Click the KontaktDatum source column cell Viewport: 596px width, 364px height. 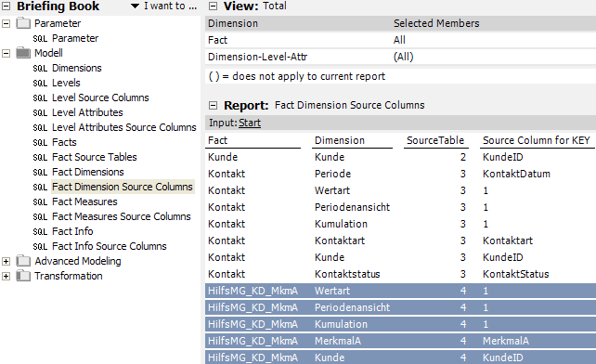[x=516, y=174]
